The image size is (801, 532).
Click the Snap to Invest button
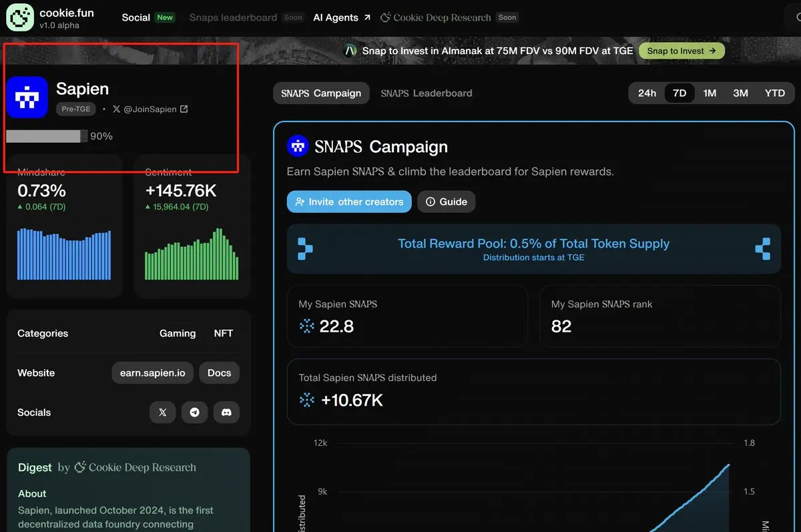click(682, 51)
